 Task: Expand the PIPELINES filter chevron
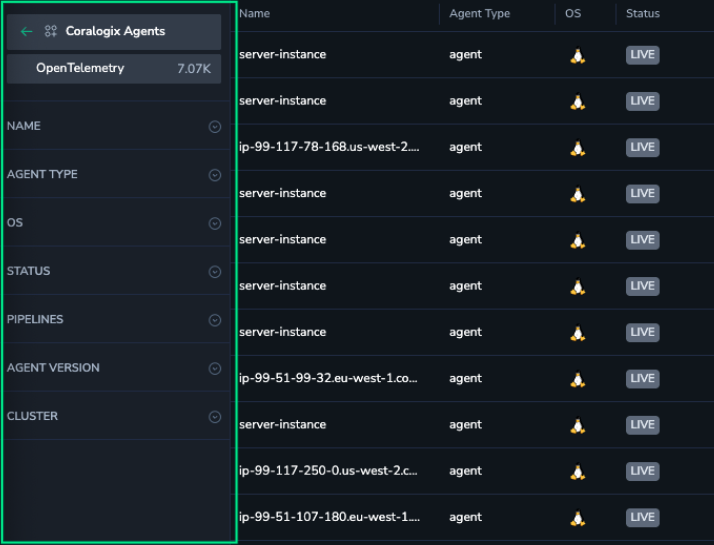point(214,320)
